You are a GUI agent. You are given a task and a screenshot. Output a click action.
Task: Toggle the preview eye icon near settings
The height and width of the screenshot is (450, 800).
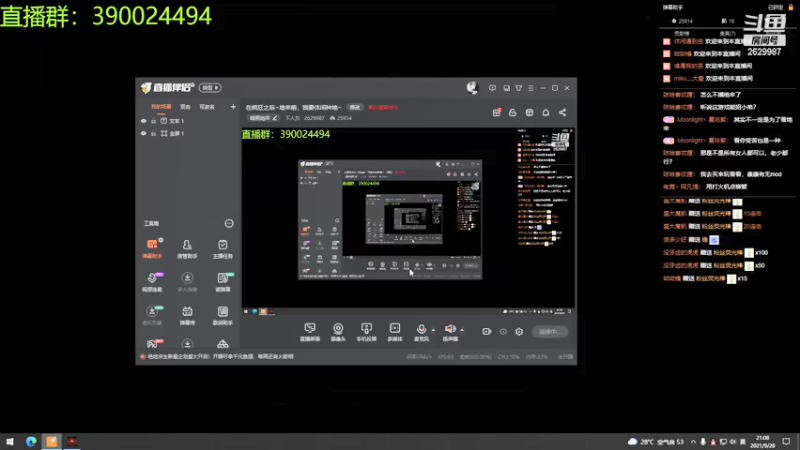pos(503,332)
